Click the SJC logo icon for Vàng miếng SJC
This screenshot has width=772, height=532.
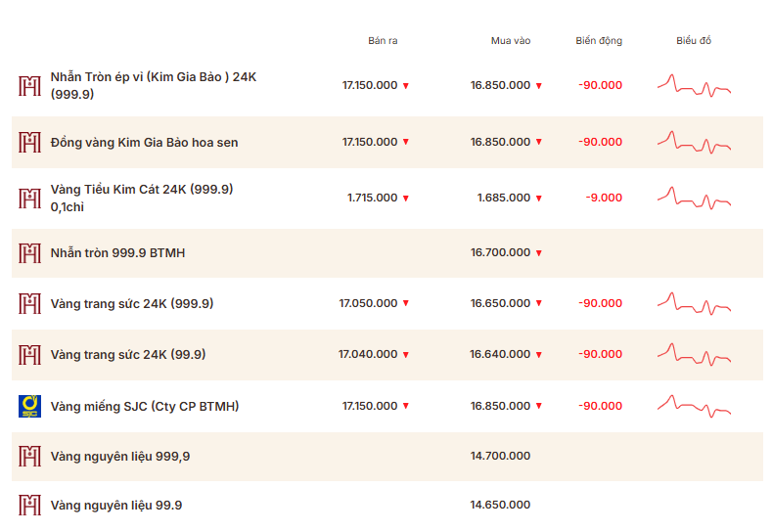click(x=29, y=406)
